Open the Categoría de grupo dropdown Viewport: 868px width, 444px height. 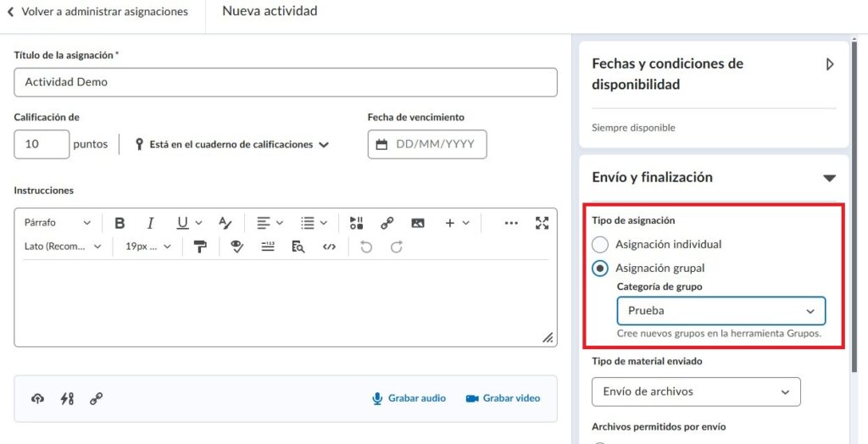(x=721, y=311)
